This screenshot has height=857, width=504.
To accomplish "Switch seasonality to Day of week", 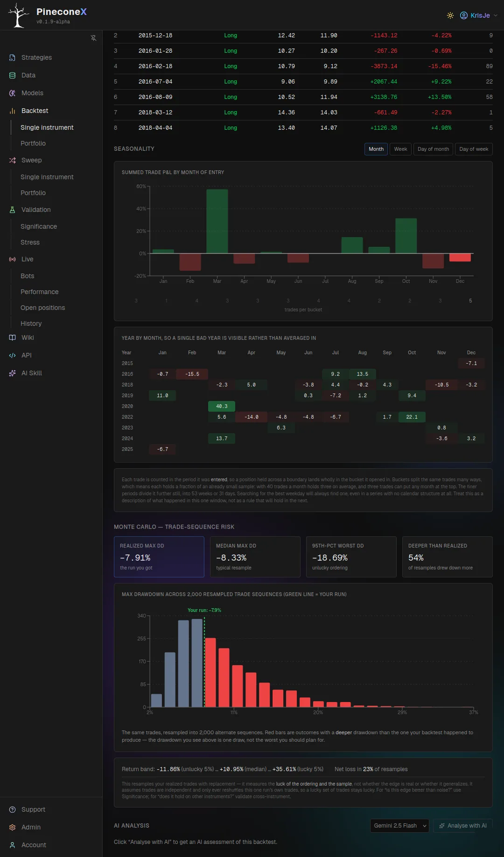I will (474, 149).
